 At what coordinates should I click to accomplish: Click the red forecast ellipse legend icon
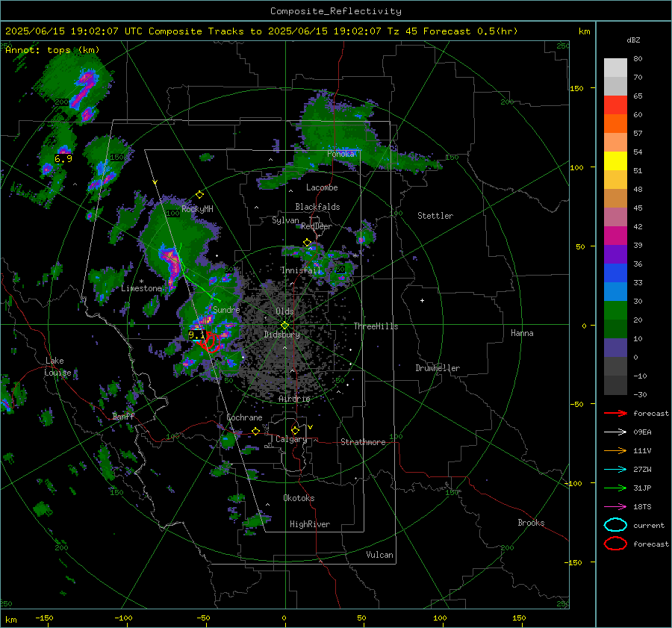[x=615, y=544]
